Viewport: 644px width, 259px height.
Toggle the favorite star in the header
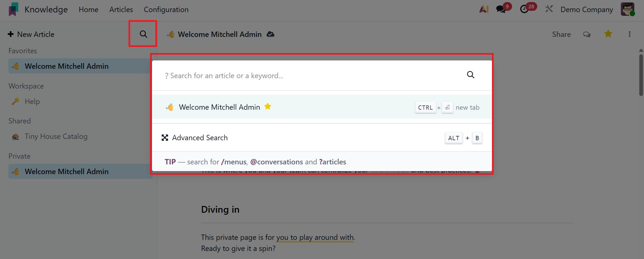click(x=608, y=34)
